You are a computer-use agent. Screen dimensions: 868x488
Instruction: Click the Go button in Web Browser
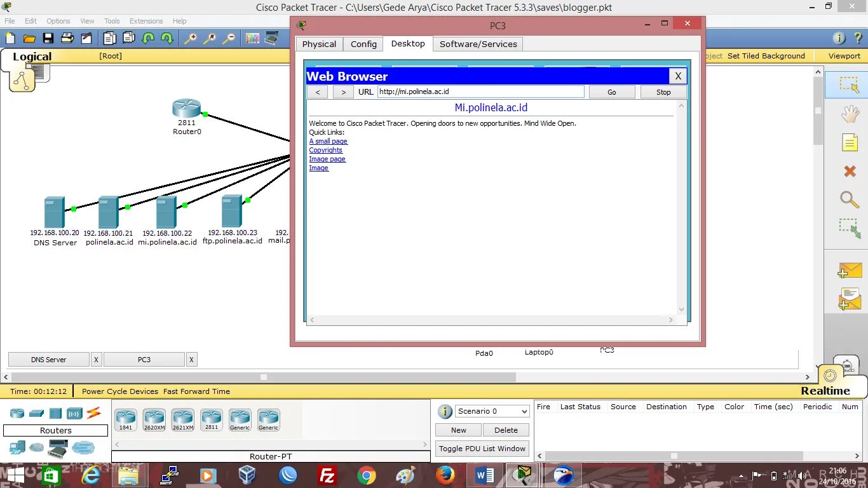[x=612, y=92]
